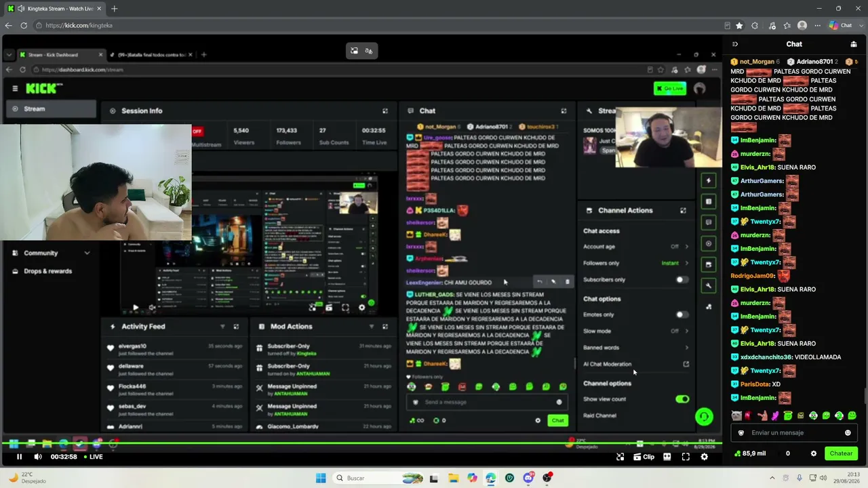Viewport: 868px width, 488px height.
Task: Open Discord from the taskbar
Action: click(x=528, y=478)
